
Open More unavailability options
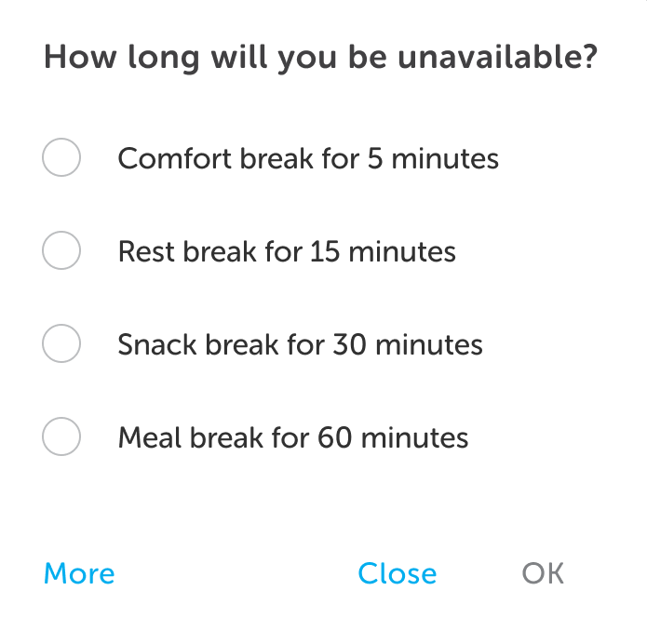pyautogui.click(x=79, y=573)
